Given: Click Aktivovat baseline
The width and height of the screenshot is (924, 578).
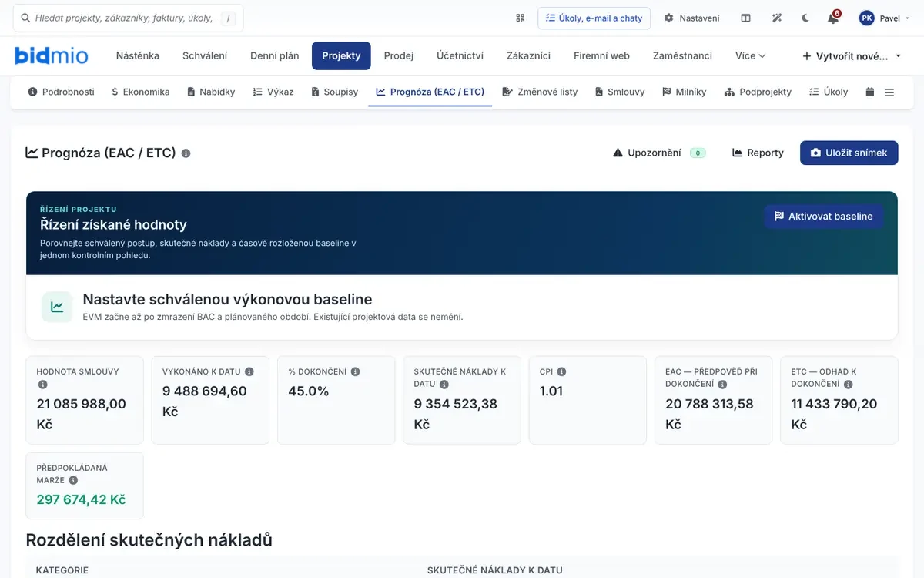Looking at the screenshot, I should pos(823,217).
